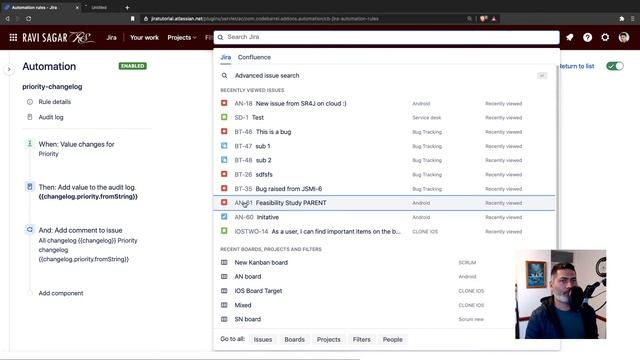Click the story icon next to SD-1
Image resolution: width=640 pixels, height=360 pixels.
pos(224,117)
